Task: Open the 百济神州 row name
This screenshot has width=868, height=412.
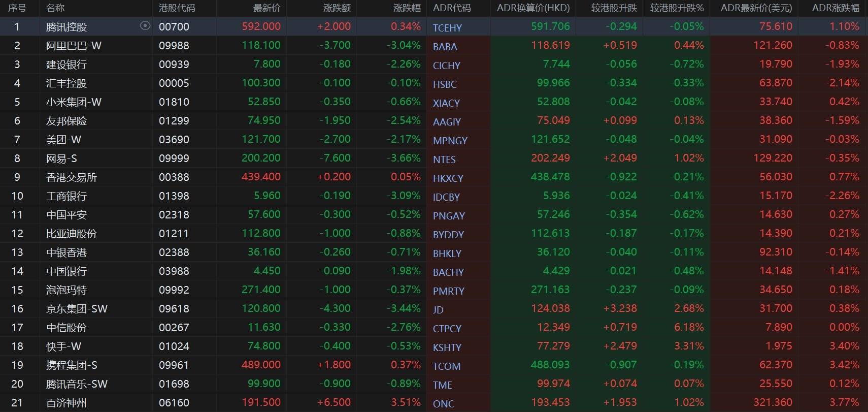Action: coord(66,403)
